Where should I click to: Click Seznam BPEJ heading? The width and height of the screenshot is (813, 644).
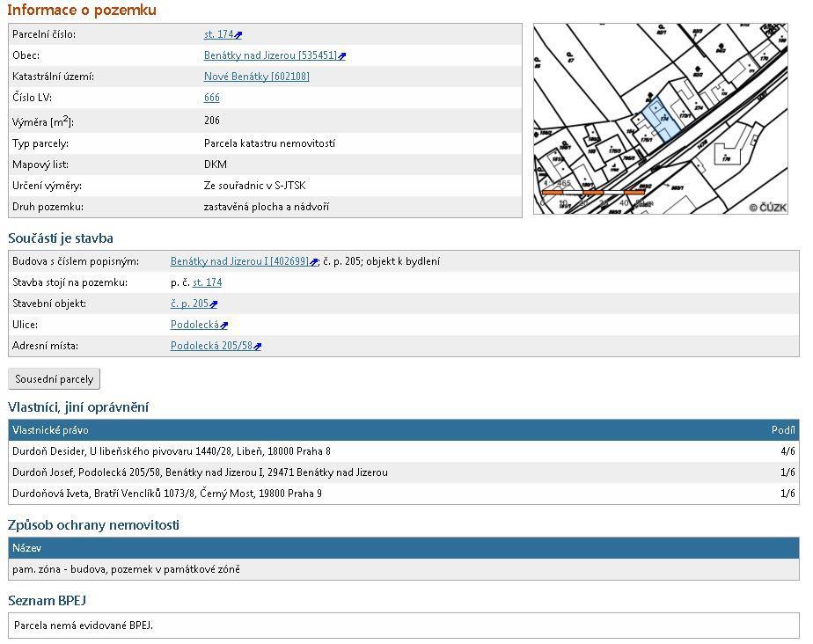pyautogui.click(x=48, y=601)
